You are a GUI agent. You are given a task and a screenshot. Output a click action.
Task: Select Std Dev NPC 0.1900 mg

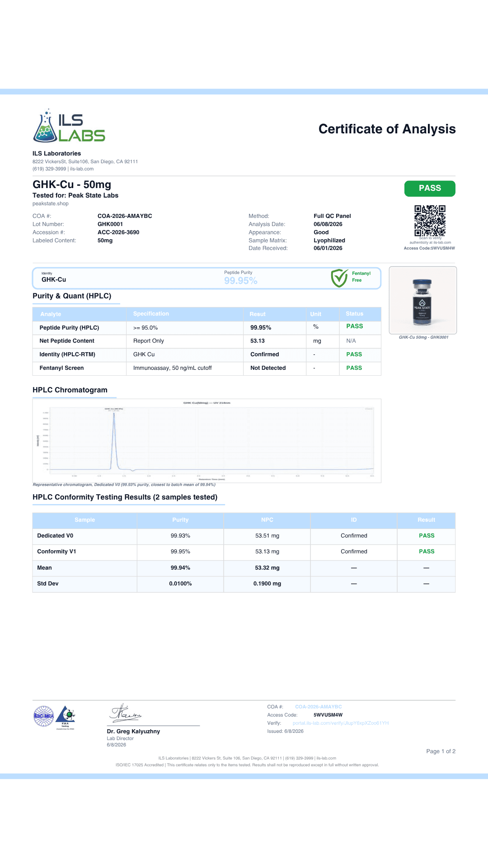(267, 584)
